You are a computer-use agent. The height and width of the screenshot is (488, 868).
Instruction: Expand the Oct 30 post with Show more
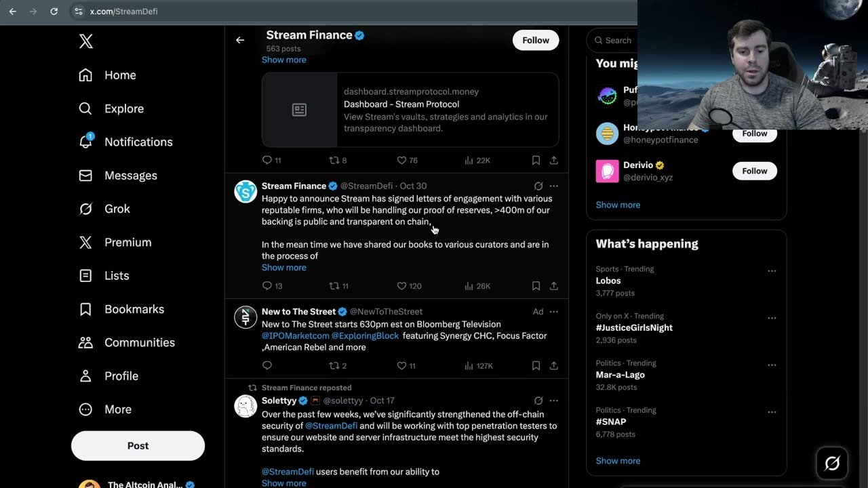pos(283,267)
